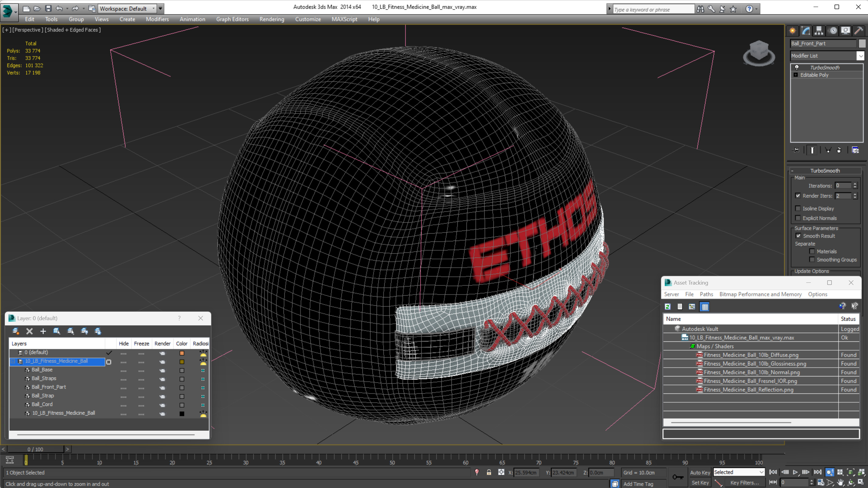This screenshot has height=488, width=868.
Task: Click Delete Layer X icon in Layer dialog
Action: [29, 331]
